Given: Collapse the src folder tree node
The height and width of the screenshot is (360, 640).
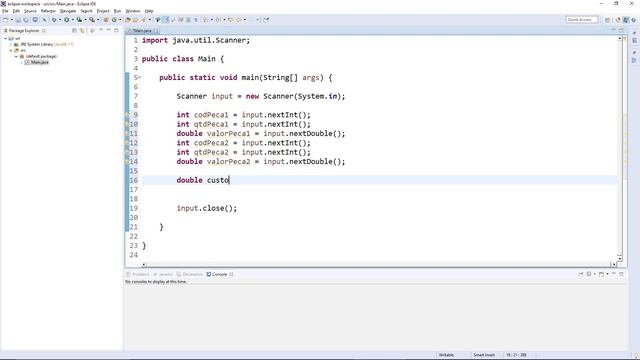Looking at the screenshot, I should click(x=11, y=50).
